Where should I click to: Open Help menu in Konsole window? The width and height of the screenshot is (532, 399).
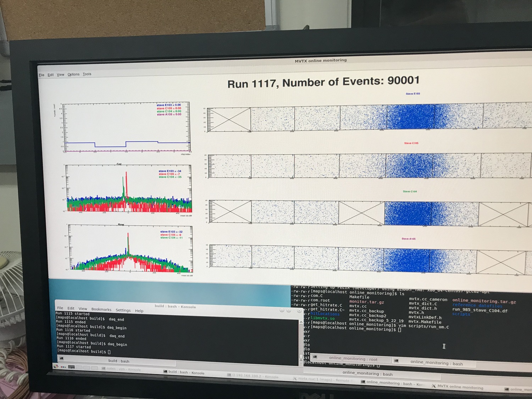click(139, 311)
